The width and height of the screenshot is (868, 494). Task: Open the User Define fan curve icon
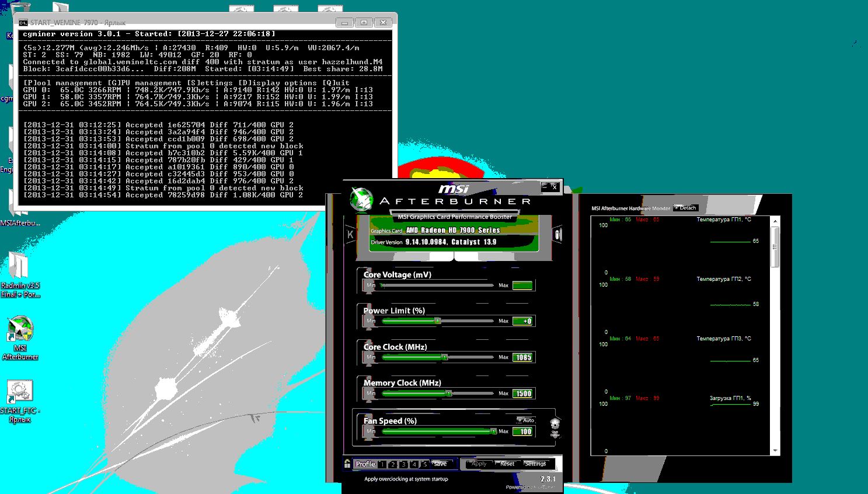(555, 427)
